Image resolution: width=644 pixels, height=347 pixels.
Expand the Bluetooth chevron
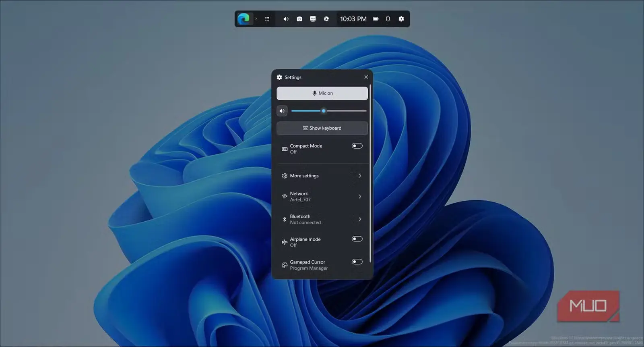(x=360, y=220)
